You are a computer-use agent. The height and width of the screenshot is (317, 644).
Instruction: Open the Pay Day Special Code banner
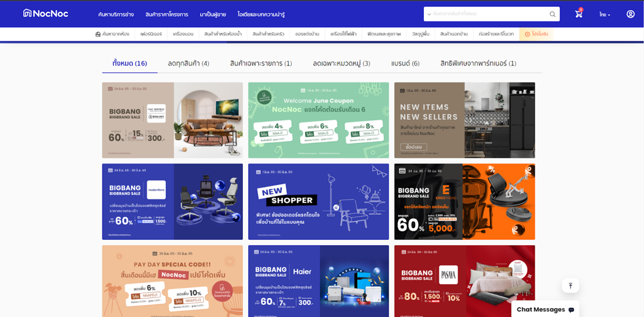(172, 281)
